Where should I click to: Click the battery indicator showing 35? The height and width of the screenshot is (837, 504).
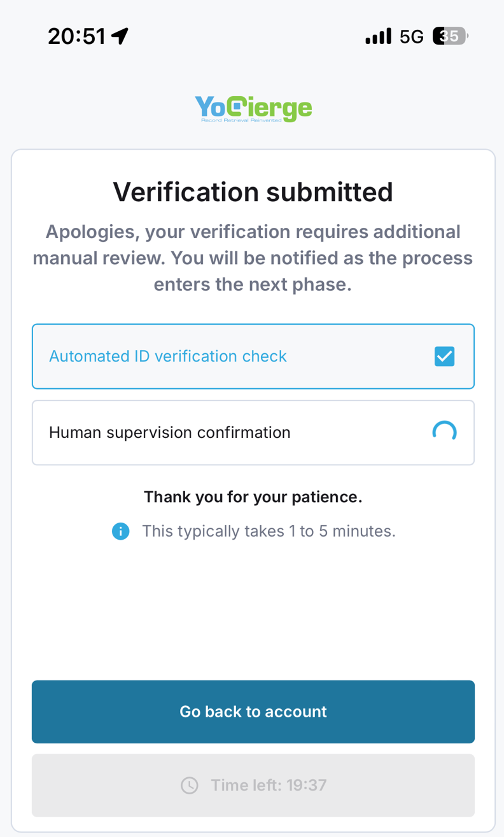[x=449, y=36]
